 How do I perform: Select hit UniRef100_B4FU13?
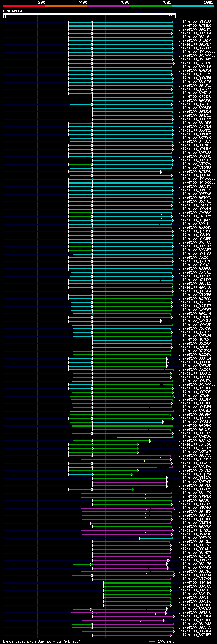click(195, 142)
